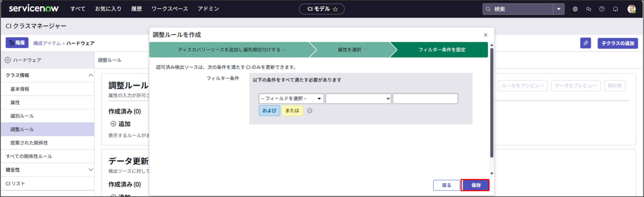Click the condition value input field
This screenshot has height=197, width=644.
tap(425, 98)
